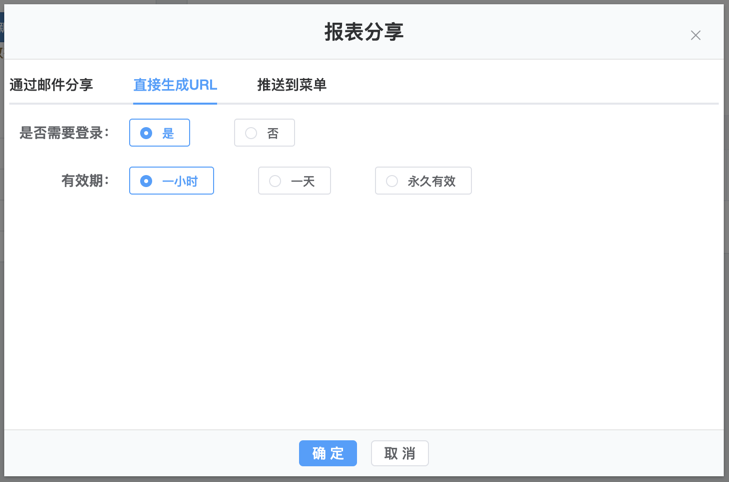Open the 推送到菜单 tab

292,85
